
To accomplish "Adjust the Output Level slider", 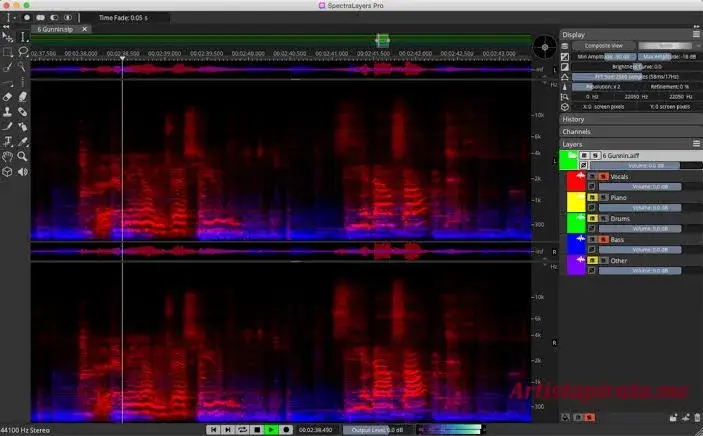I will pos(377,430).
